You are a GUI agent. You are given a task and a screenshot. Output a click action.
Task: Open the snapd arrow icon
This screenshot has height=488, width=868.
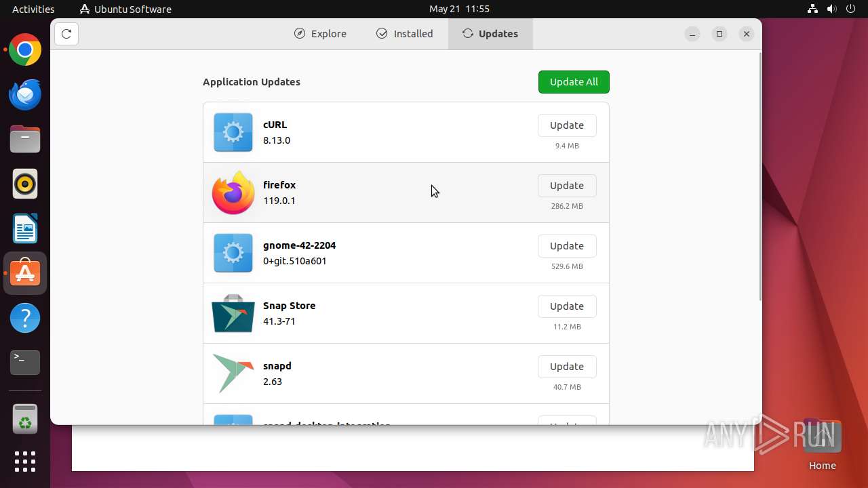click(233, 373)
